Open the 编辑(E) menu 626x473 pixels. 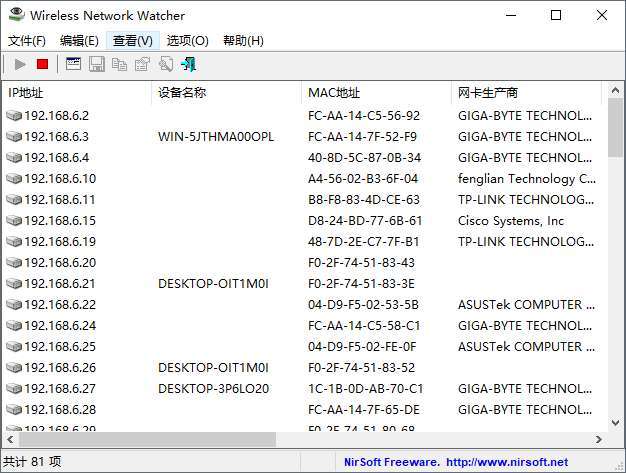[79, 40]
